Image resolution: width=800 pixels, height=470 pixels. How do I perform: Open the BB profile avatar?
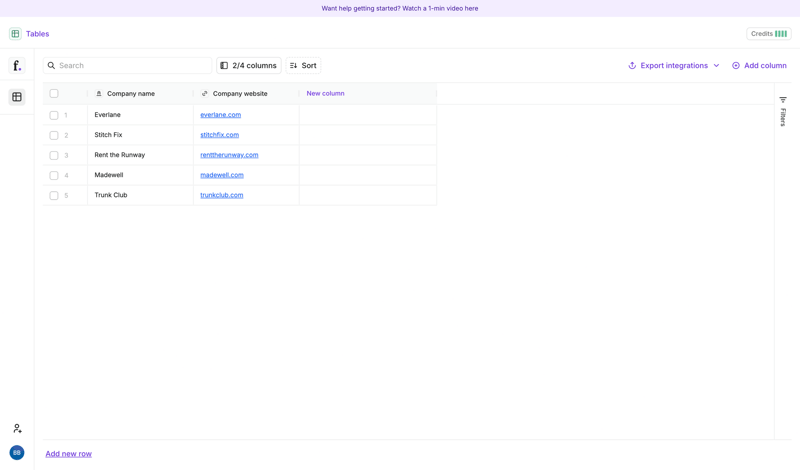click(x=17, y=453)
